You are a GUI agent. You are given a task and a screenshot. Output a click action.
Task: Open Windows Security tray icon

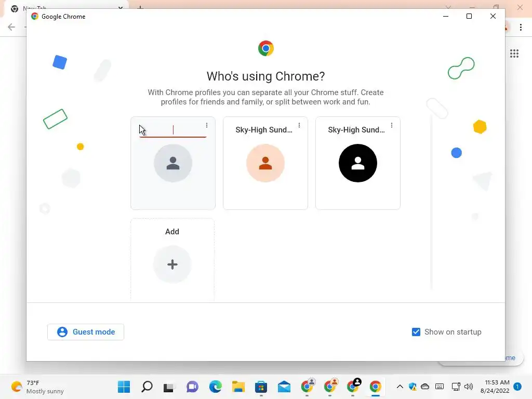[413, 387]
